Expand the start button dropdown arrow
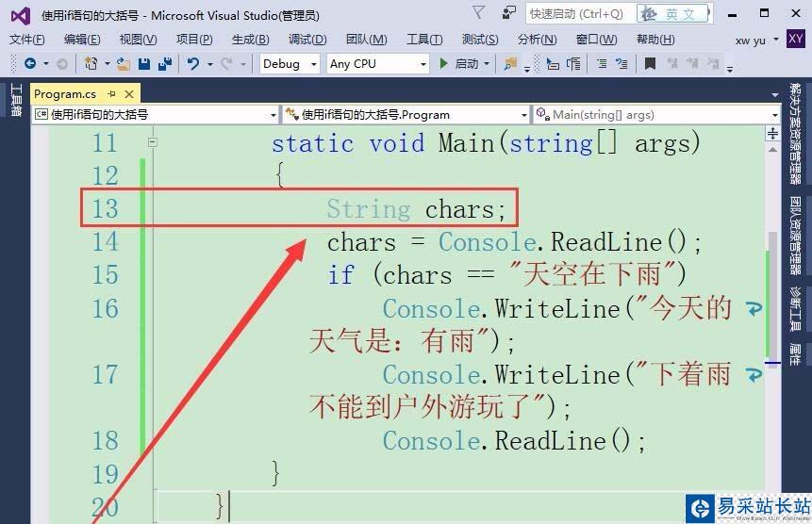The image size is (812, 524). pos(487,64)
